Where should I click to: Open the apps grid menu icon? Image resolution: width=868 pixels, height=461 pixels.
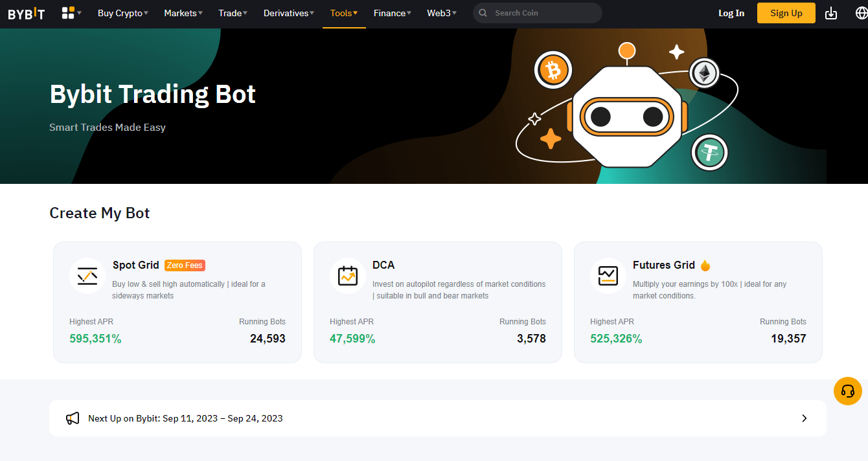click(x=68, y=13)
